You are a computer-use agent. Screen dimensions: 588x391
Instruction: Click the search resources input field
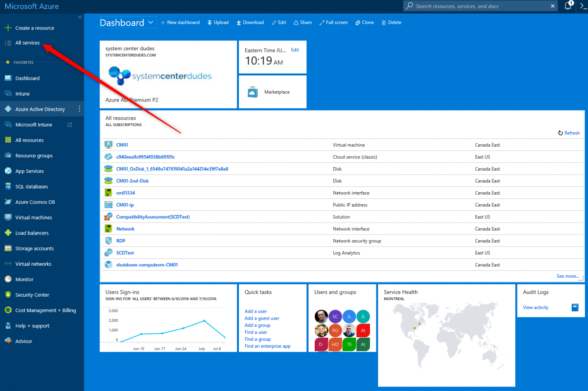point(476,6)
